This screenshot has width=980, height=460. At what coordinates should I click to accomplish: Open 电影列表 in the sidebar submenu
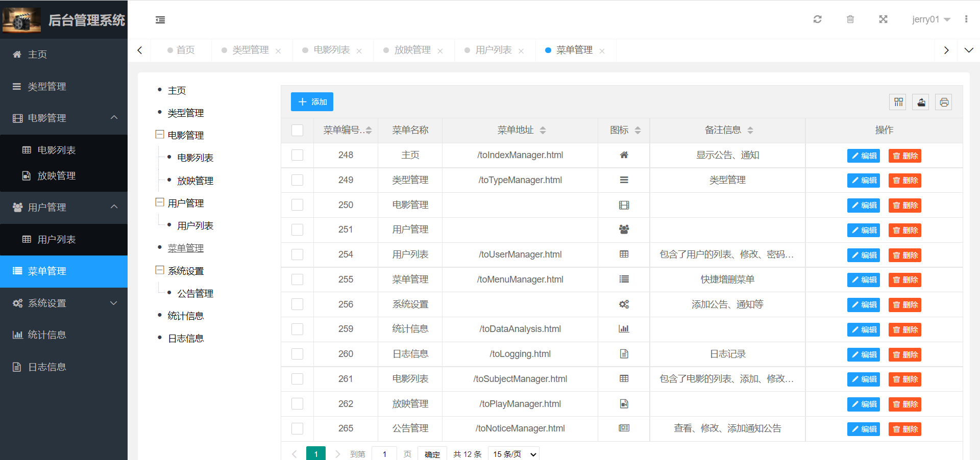[x=64, y=150]
